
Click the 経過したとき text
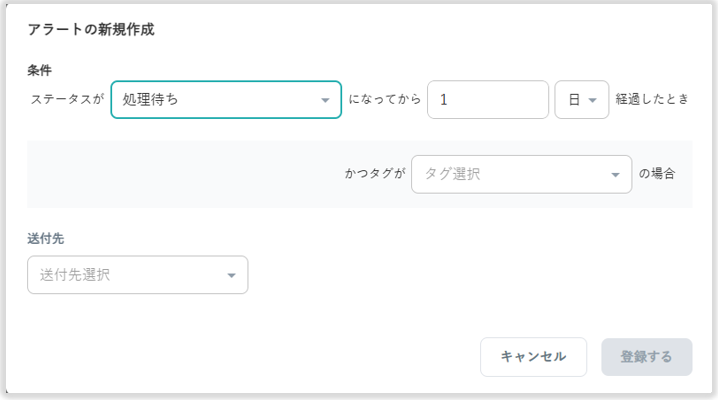click(x=652, y=100)
